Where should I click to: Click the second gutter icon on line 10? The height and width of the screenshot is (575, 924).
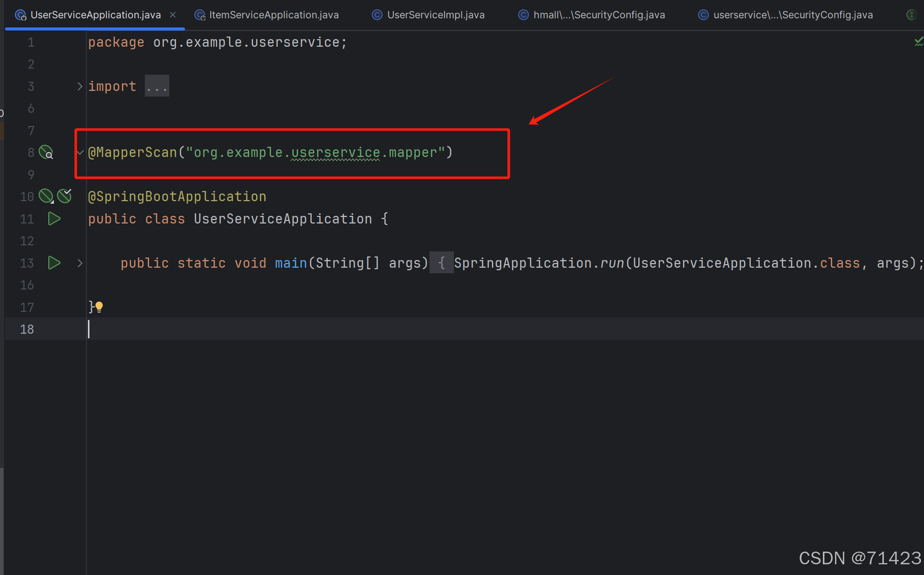pos(65,195)
